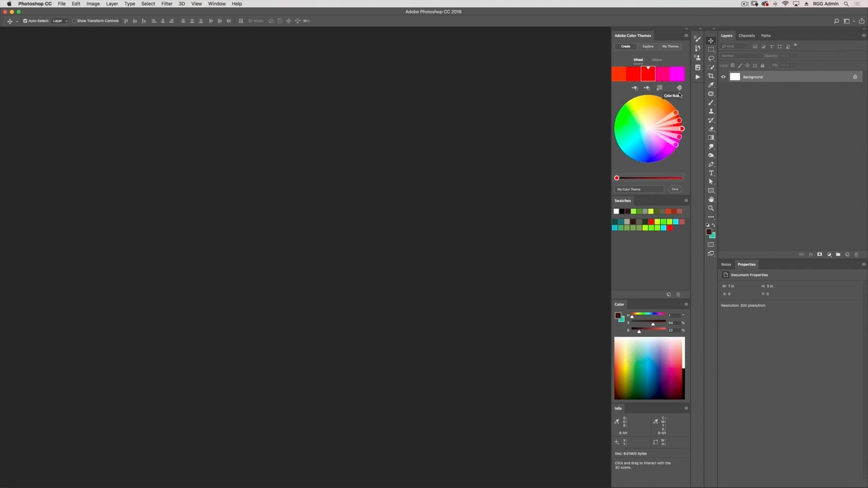This screenshot has width=868, height=488.
Task: Select the Horizontal Type tool
Action: [711, 173]
